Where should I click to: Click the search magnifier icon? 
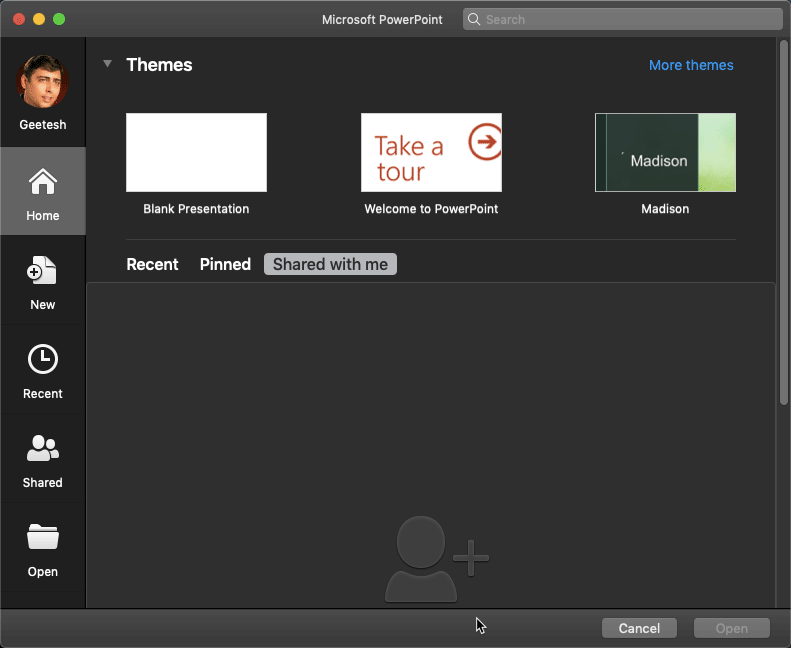[x=474, y=19]
